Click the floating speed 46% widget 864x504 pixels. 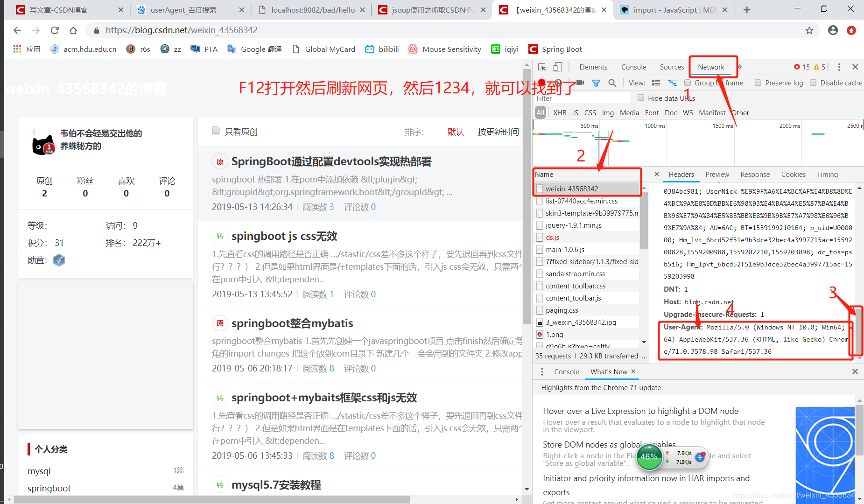coord(649,456)
